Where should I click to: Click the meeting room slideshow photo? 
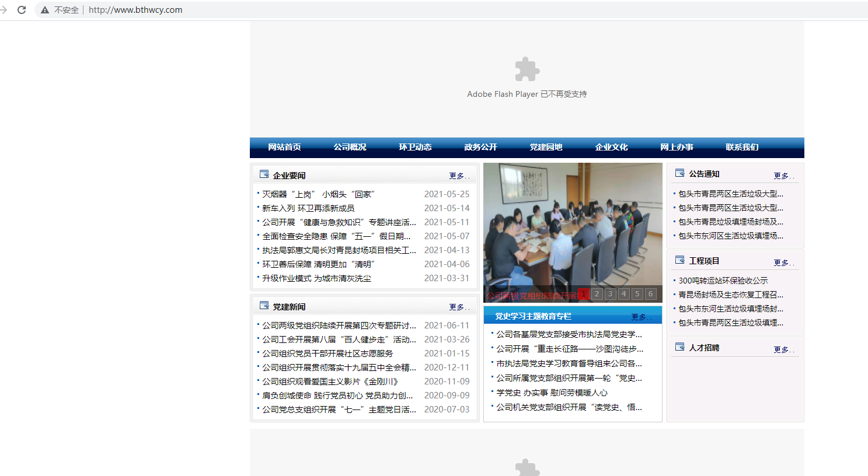[x=572, y=225]
